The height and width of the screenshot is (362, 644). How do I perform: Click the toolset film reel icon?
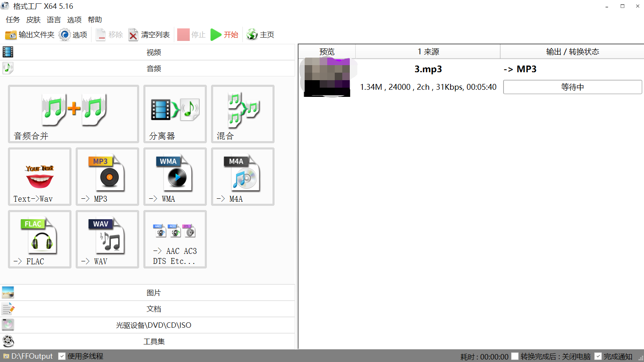8,341
